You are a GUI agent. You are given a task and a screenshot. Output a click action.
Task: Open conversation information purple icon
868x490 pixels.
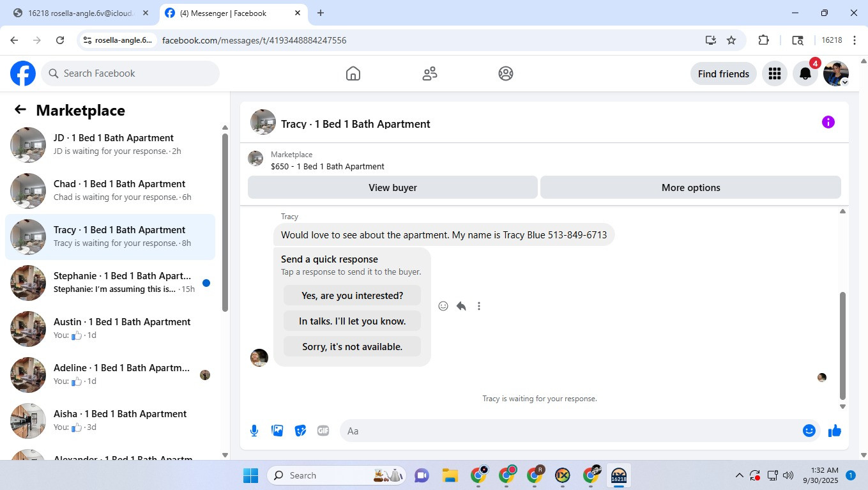828,122
